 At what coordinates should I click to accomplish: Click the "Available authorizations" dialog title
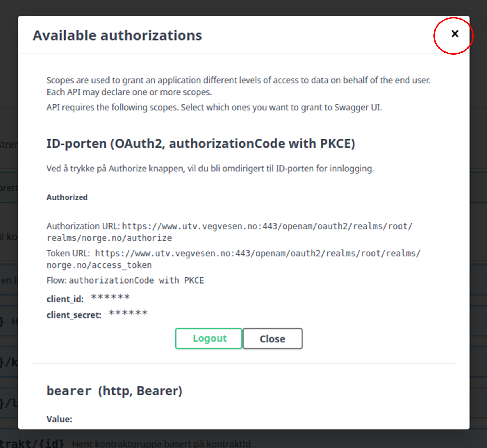pyautogui.click(x=117, y=35)
